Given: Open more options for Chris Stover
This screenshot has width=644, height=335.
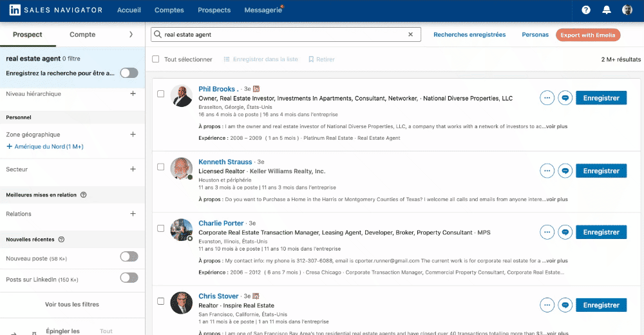Looking at the screenshot, I should click(547, 305).
